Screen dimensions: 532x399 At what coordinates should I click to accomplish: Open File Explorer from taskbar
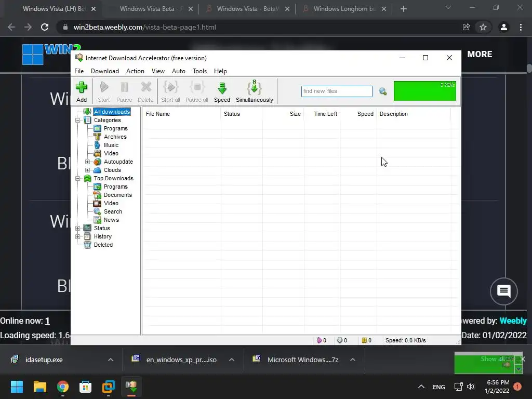[x=39, y=387]
